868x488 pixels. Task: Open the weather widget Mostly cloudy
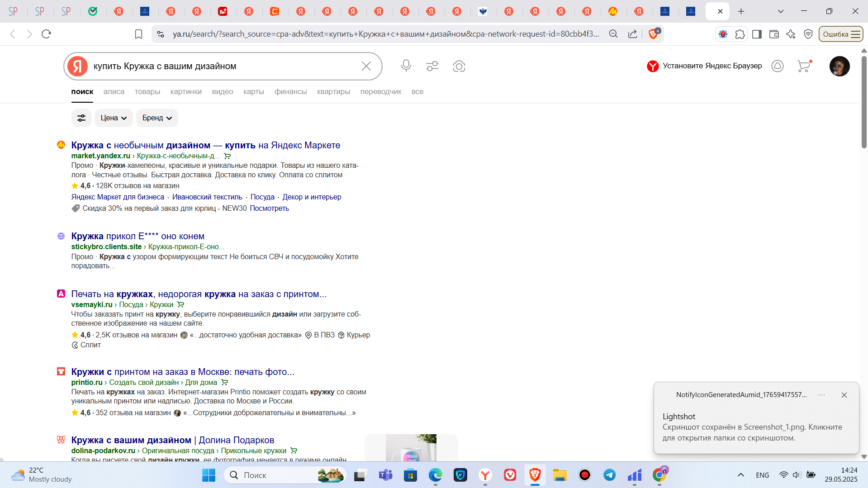42,475
